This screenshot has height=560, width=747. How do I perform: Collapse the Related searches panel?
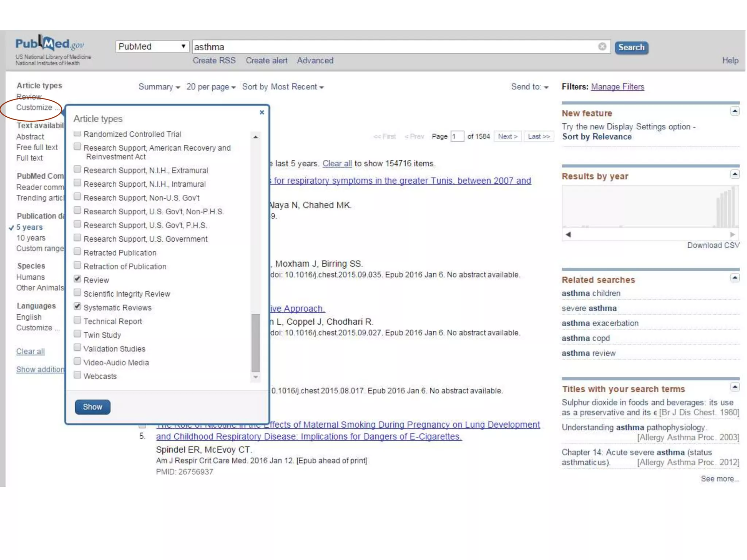(x=735, y=278)
